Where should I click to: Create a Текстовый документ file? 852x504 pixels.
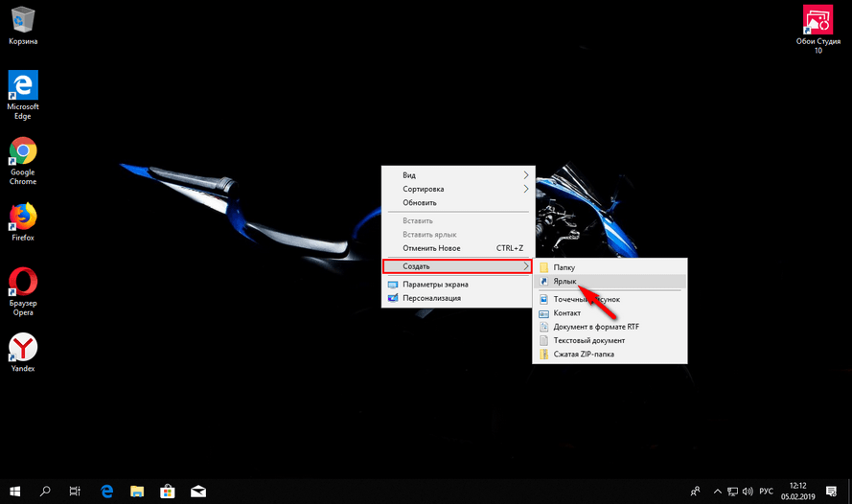coord(610,340)
